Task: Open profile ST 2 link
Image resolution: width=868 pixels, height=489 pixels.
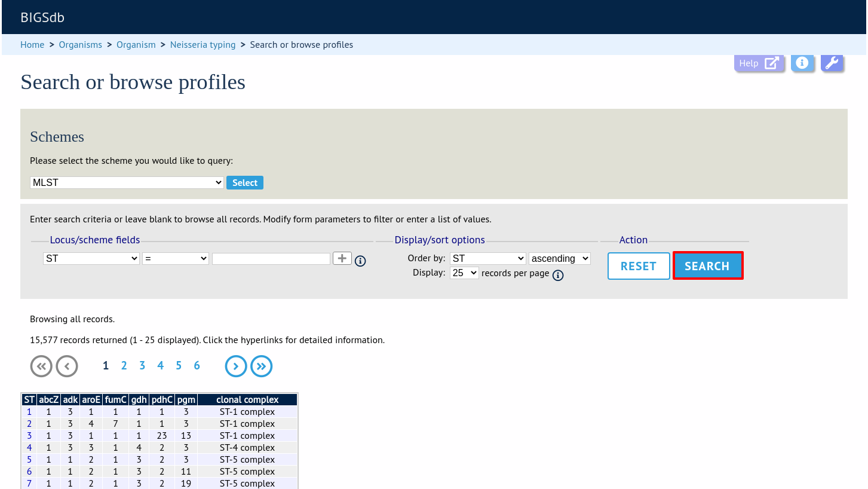Action: (x=29, y=424)
